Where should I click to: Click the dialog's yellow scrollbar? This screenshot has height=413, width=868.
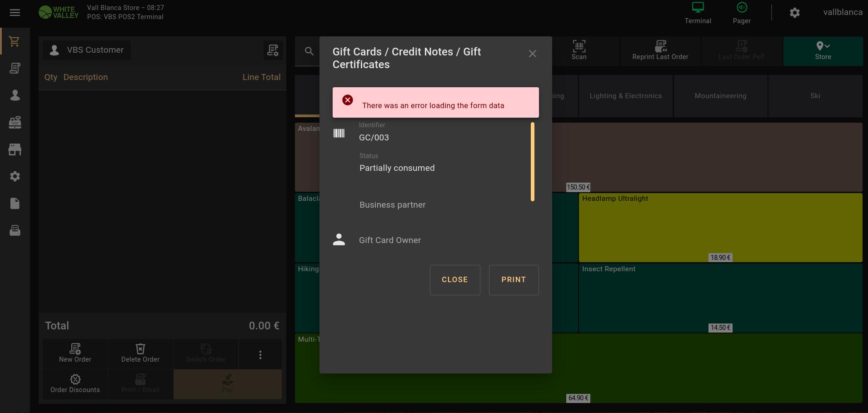[532, 162]
